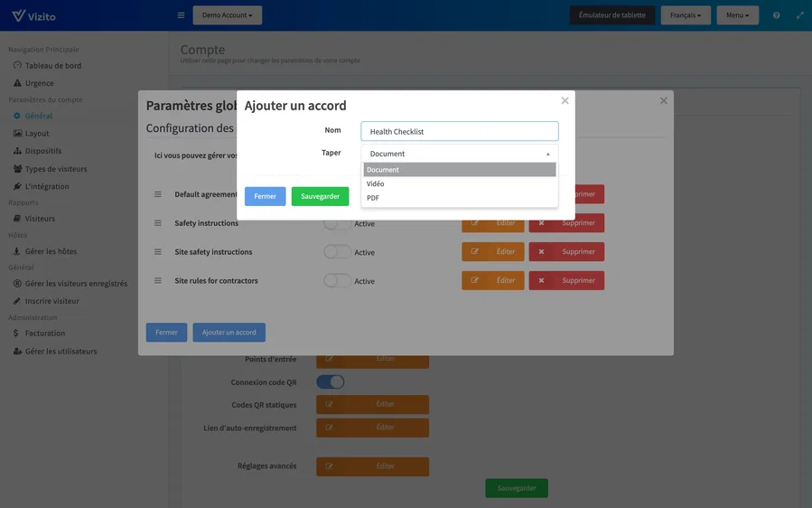The width and height of the screenshot is (812, 508).
Task: Choose Document in the type list
Action: pyautogui.click(x=460, y=170)
